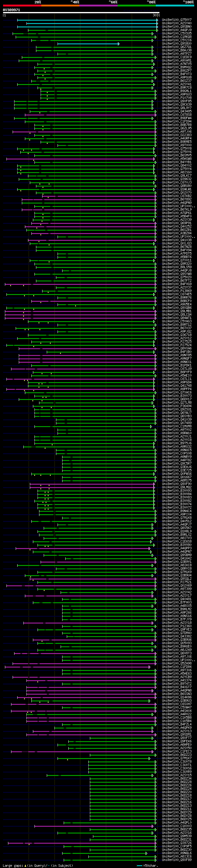This screenshot has width=197, height=868.
Task: Select the UniRef100_C1EDC9 label
Action: pyautogui.click(x=176, y=57)
